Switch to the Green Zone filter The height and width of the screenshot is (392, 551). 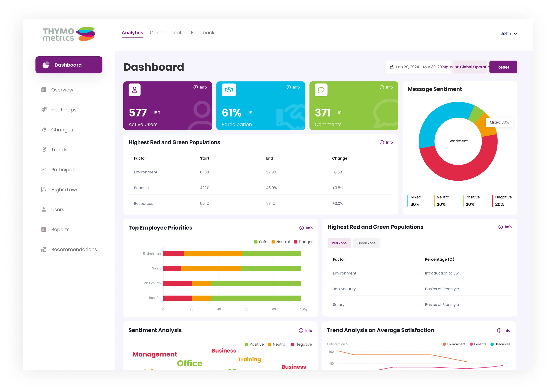click(x=366, y=243)
